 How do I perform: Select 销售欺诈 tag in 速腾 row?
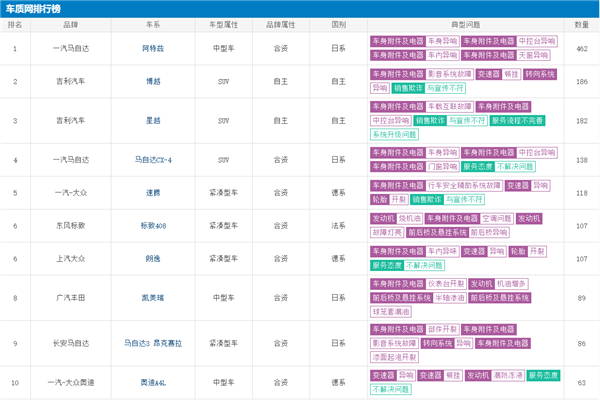[x=427, y=199]
